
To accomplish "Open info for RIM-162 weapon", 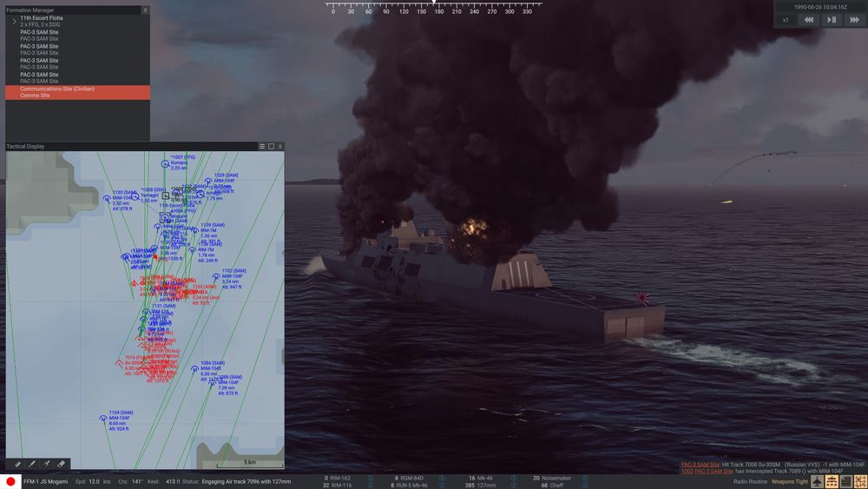I will [x=371, y=478].
